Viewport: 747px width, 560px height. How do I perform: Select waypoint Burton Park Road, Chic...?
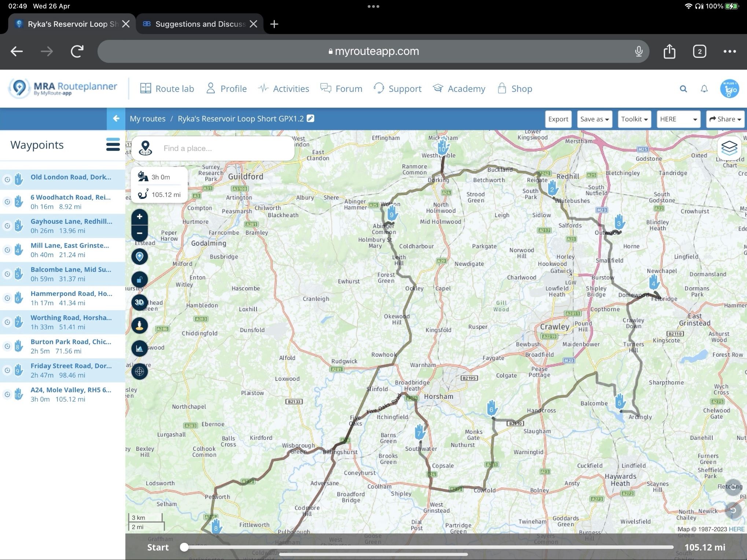(x=62, y=346)
